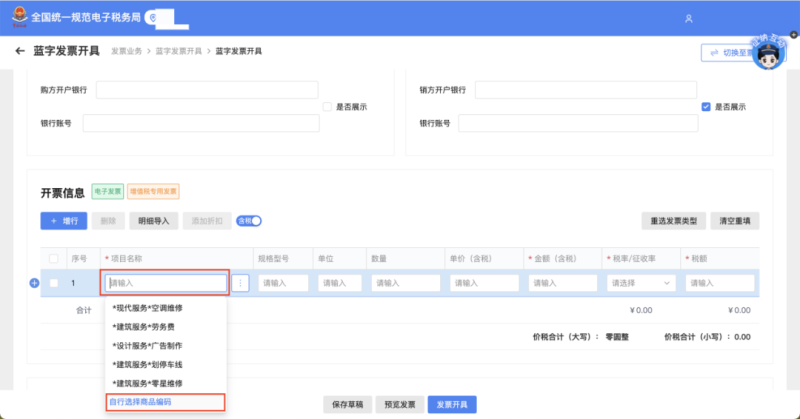Uncheck 是否展示 checkbox for seller bank

pos(706,106)
